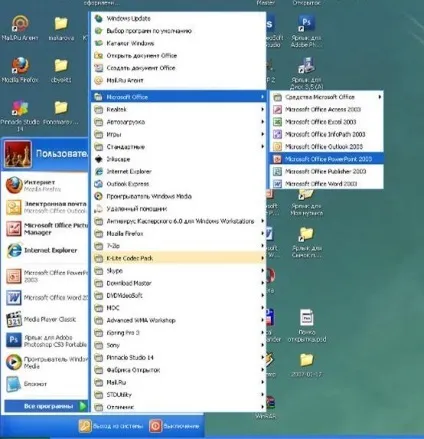Screen dimensions: 424x439
Task: Click pinned Word 2003 icon in Start menu
Action: coord(14,297)
